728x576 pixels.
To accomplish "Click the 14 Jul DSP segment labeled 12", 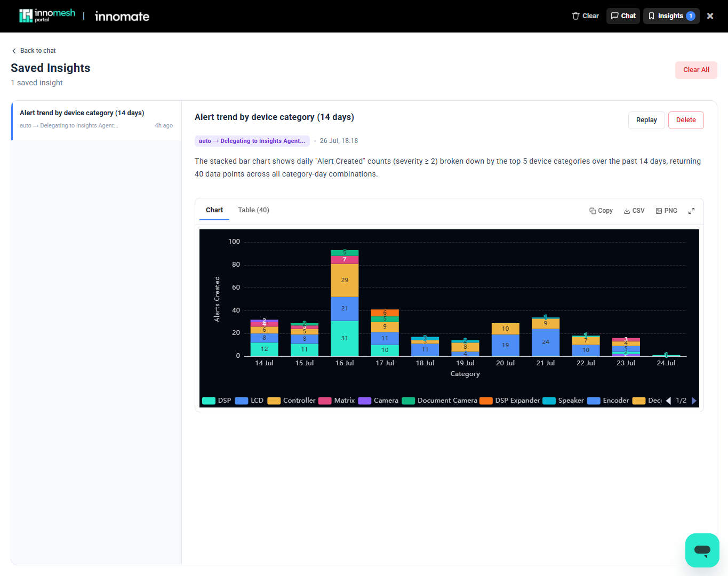I will [x=264, y=349].
